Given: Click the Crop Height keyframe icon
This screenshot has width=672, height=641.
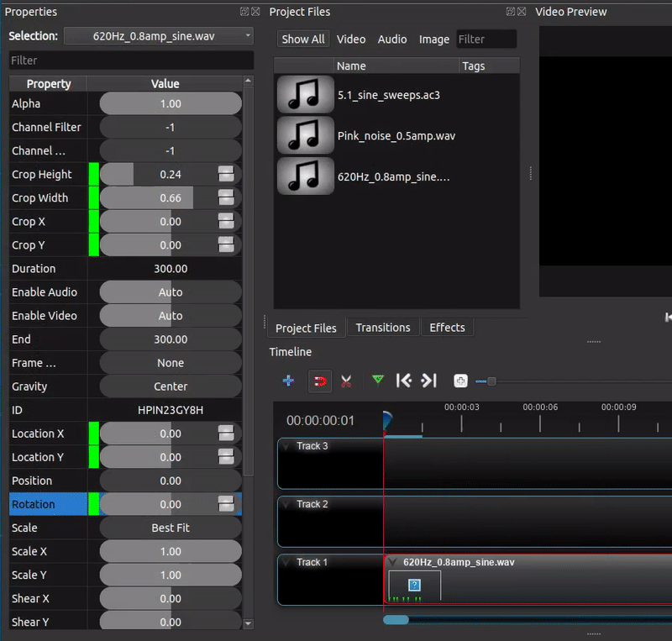Looking at the screenshot, I should (226, 174).
